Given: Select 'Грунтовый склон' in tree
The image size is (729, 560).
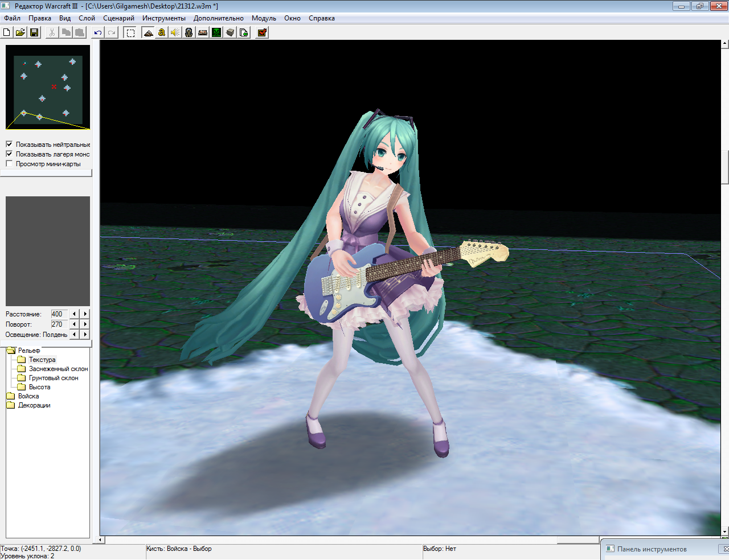Looking at the screenshot, I should (54, 378).
